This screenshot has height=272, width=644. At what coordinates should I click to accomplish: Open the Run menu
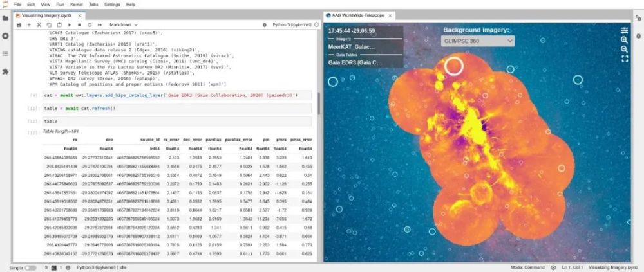click(x=60, y=4)
